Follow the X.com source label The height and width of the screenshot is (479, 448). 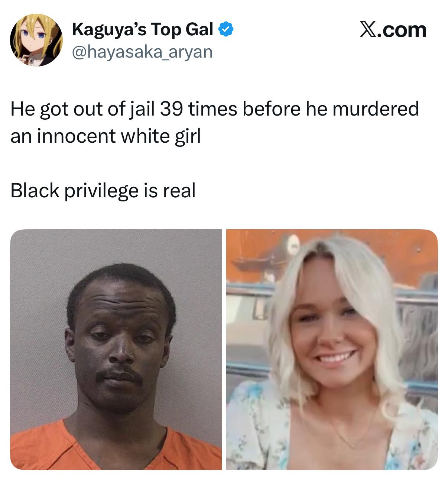(x=393, y=30)
